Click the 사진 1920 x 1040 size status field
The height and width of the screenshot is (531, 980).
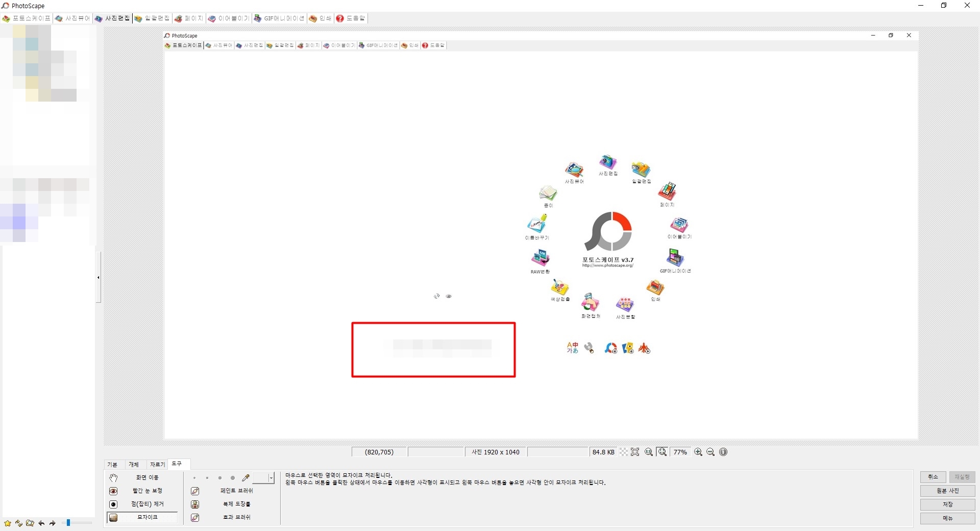click(x=496, y=452)
